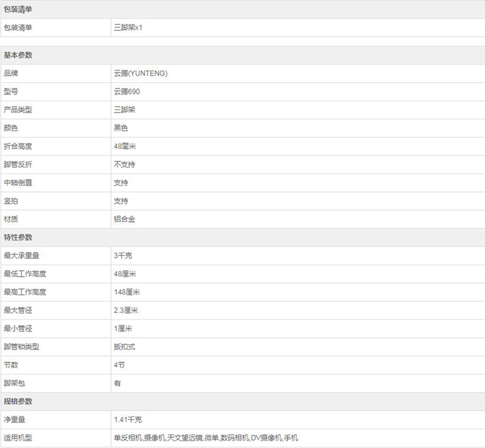The image size is (485, 448).
Task: Select the 48厘米 value
Action: (125, 274)
